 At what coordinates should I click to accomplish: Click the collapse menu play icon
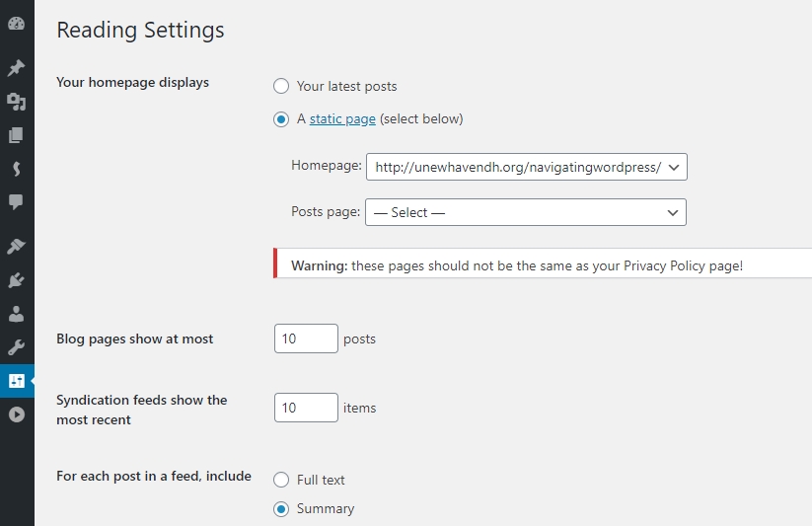click(x=16, y=414)
